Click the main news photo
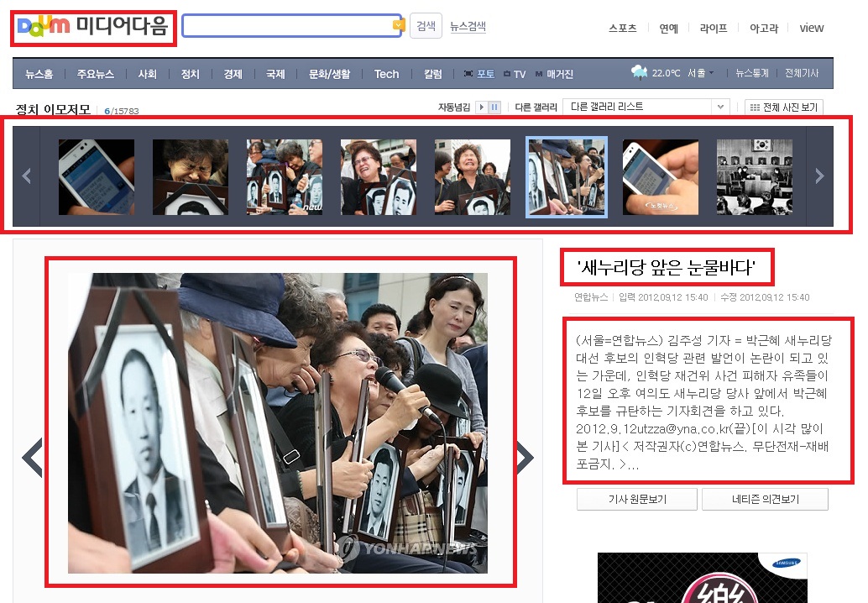The width and height of the screenshot is (868, 603). pyautogui.click(x=278, y=423)
